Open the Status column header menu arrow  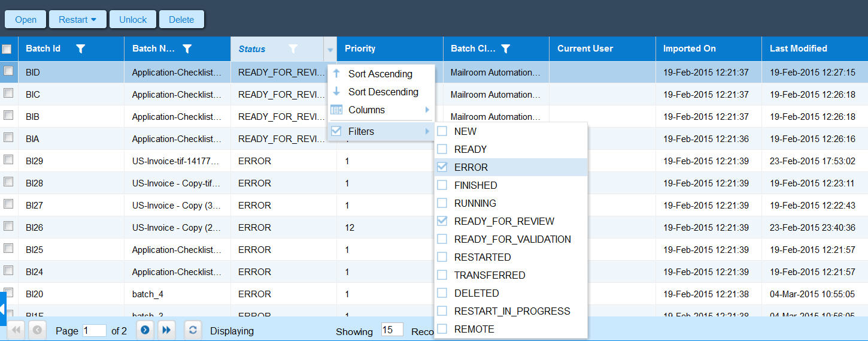coord(330,50)
